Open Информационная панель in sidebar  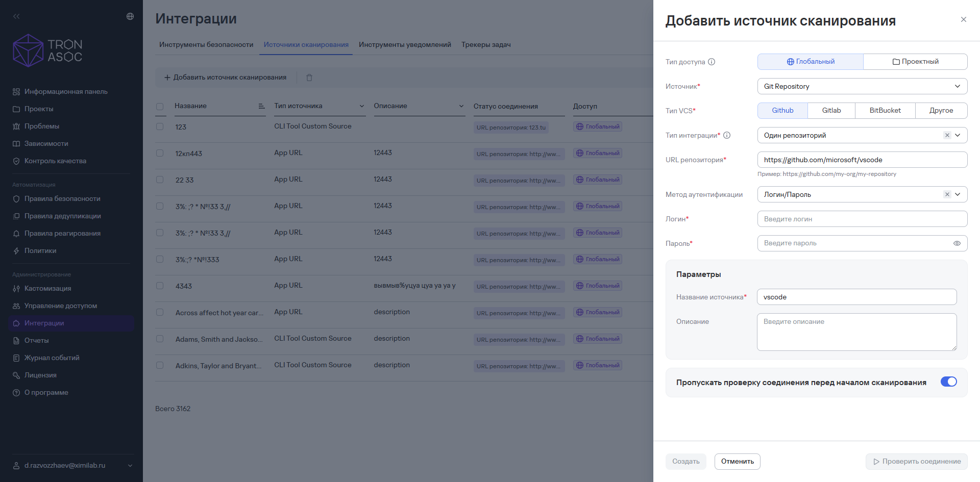pos(66,92)
